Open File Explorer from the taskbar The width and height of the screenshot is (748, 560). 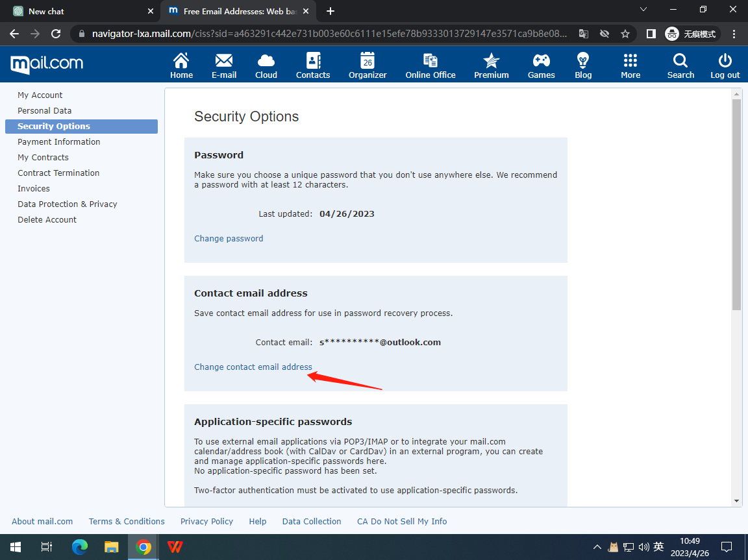112,547
